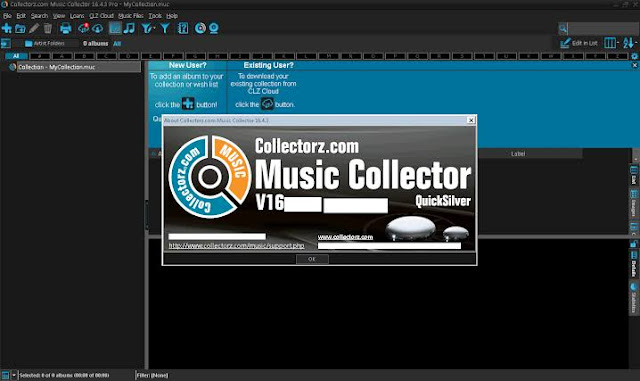Click the CD disc toolbar icon

click(x=200, y=28)
